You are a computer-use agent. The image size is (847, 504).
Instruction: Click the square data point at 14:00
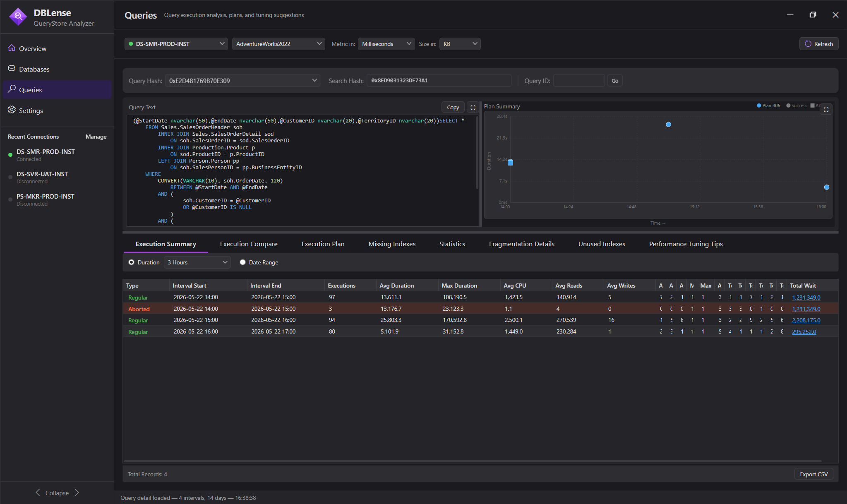(510, 162)
